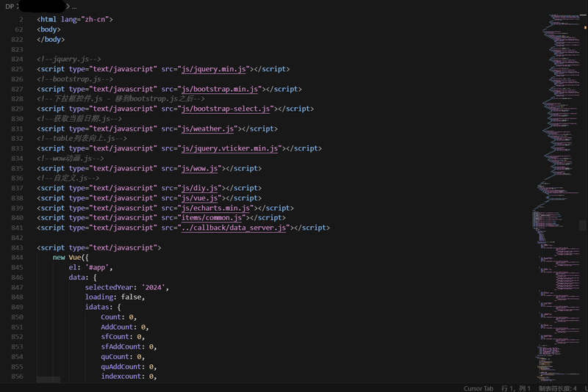This screenshot has width=588, height=392.
Task: Click the horizontal scrollbar thumb
Action: tap(49, 380)
